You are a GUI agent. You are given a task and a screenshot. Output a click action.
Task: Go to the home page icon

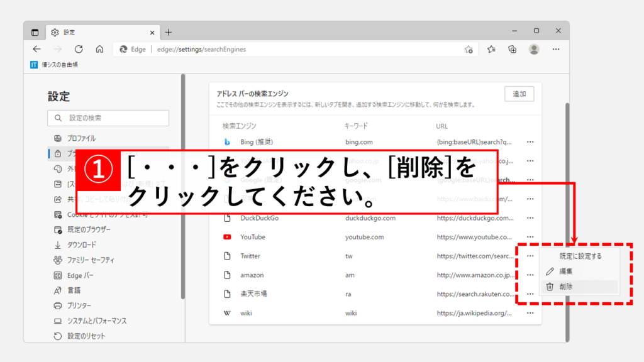coord(99,49)
